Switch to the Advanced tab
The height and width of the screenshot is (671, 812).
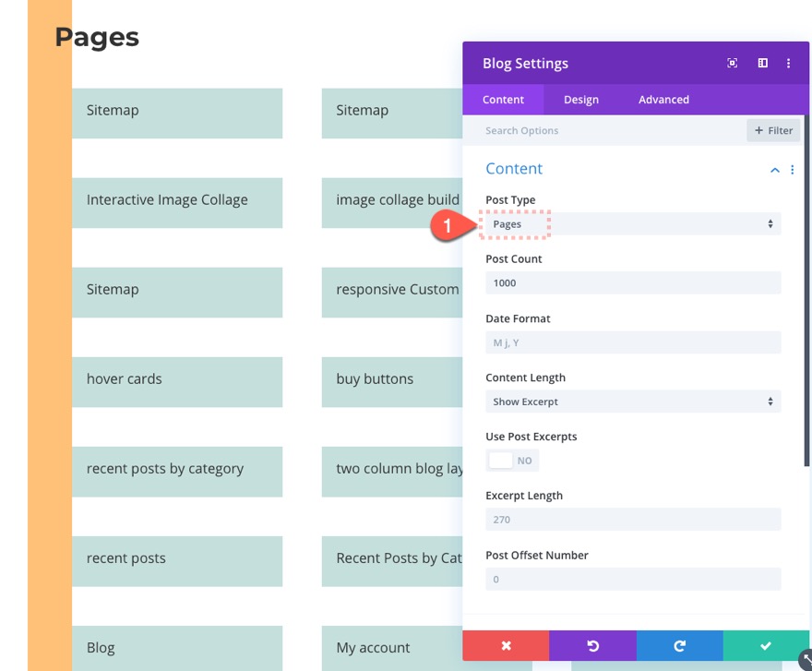pos(663,99)
